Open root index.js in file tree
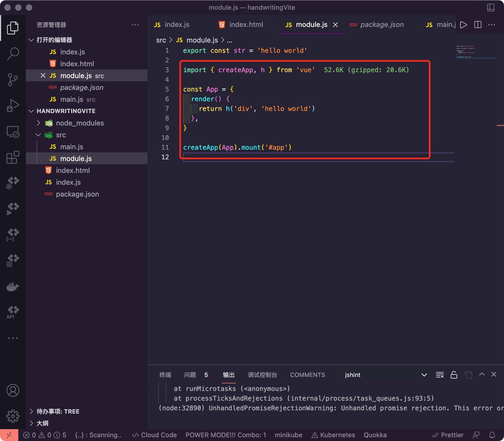This screenshot has height=441, width=504. click(87, 182)
